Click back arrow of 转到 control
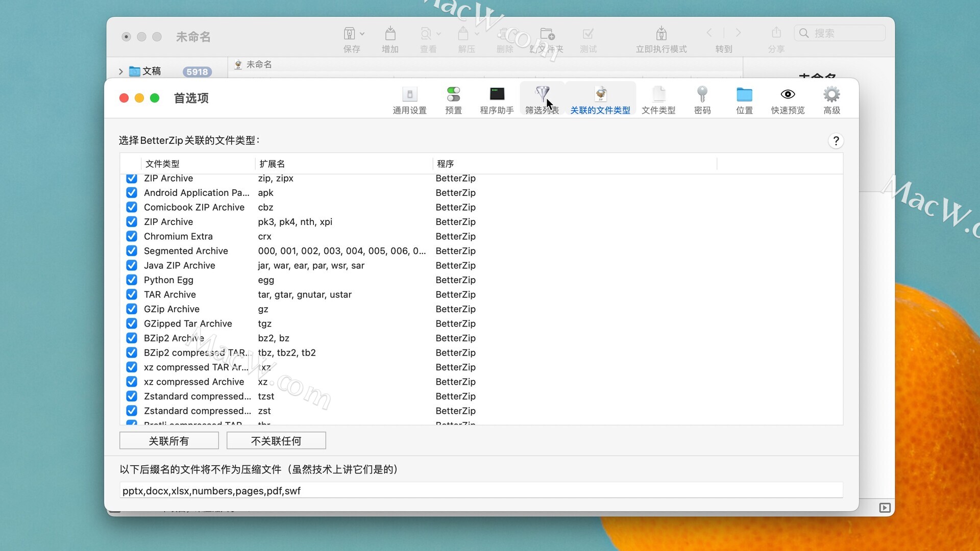This screenshot has height=551, width=980. [709, 33]
